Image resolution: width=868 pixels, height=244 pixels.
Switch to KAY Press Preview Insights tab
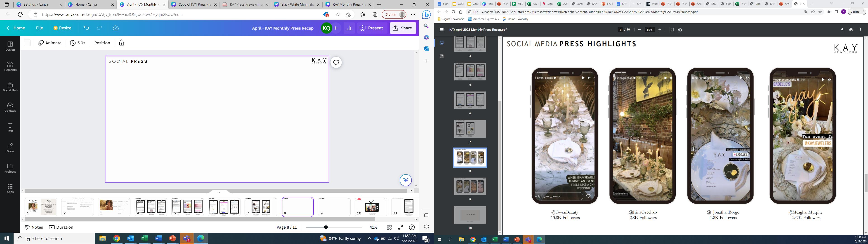coord(246,4)
